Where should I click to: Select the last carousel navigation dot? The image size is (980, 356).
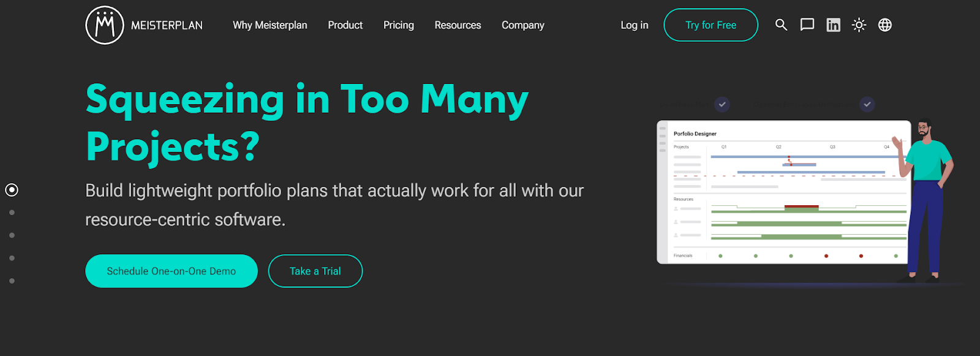coord(10,281)
